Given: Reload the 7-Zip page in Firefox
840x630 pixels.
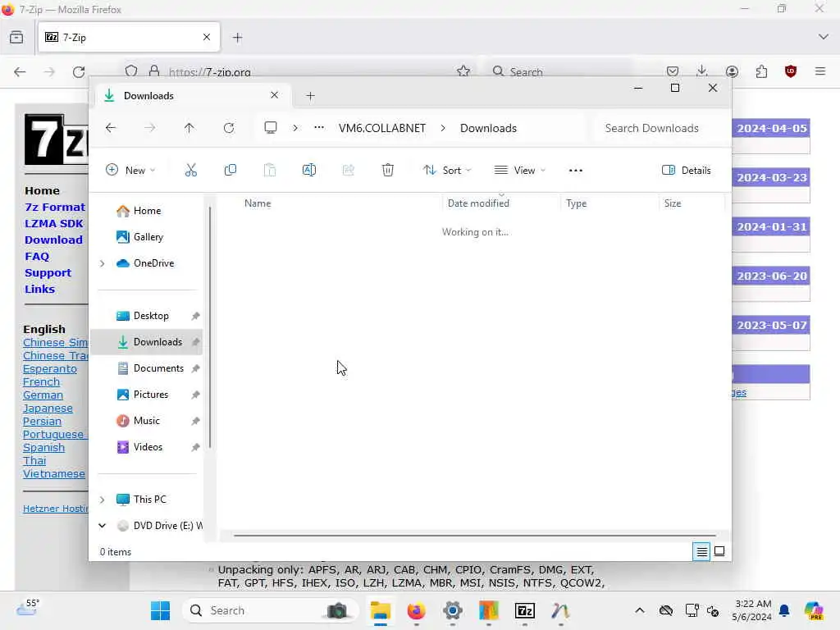Looking at the screenshot, I should (79, 72).
